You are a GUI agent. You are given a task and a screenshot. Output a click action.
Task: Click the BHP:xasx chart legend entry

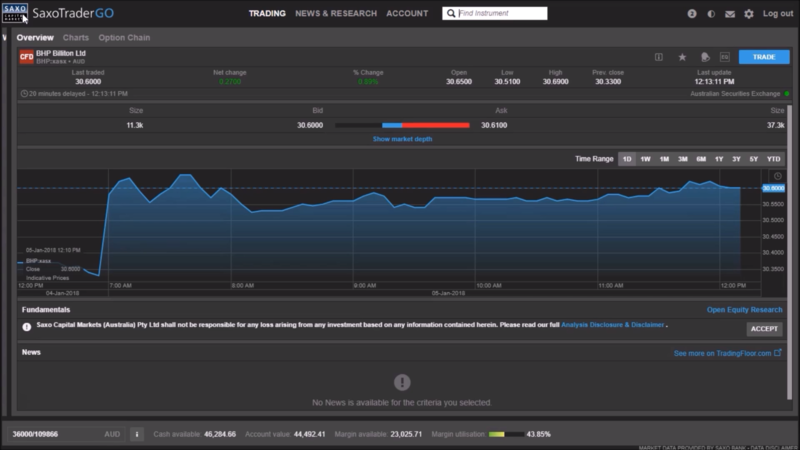coord(38,261)
